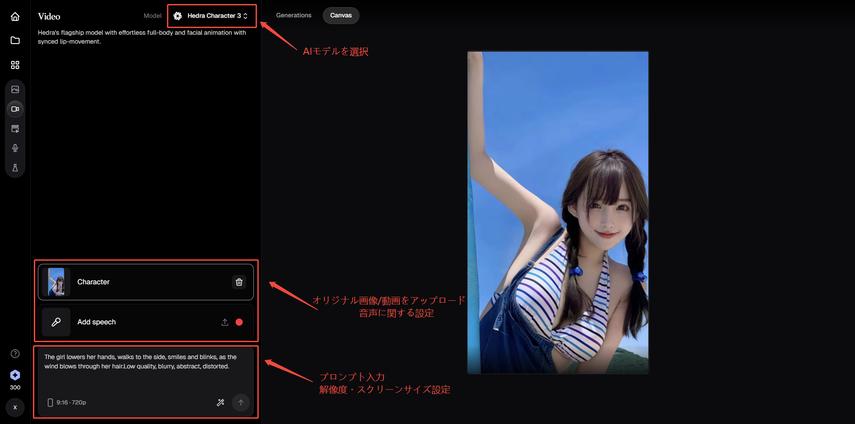
Task: Click the 300 credits count
Action: (15, 387)
